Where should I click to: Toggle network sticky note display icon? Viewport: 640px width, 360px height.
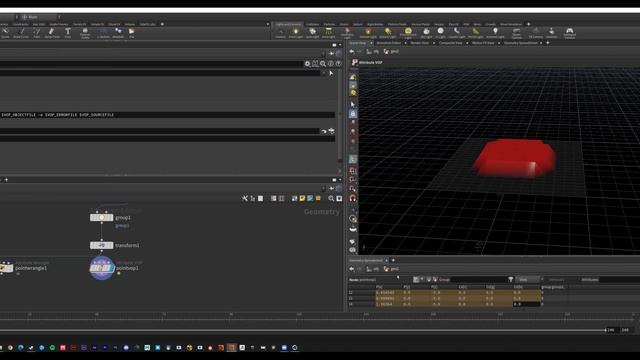302,198
